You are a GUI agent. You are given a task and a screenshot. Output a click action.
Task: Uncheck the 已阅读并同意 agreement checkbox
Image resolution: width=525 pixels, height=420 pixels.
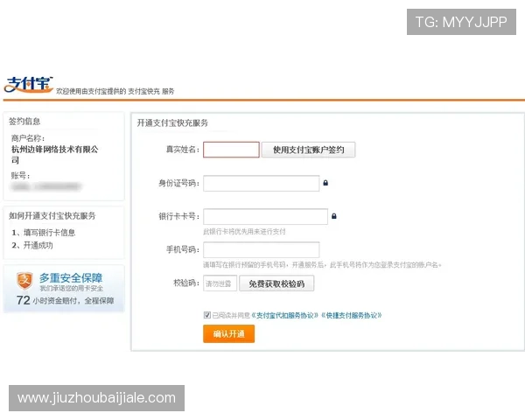[x=206, y=315]
